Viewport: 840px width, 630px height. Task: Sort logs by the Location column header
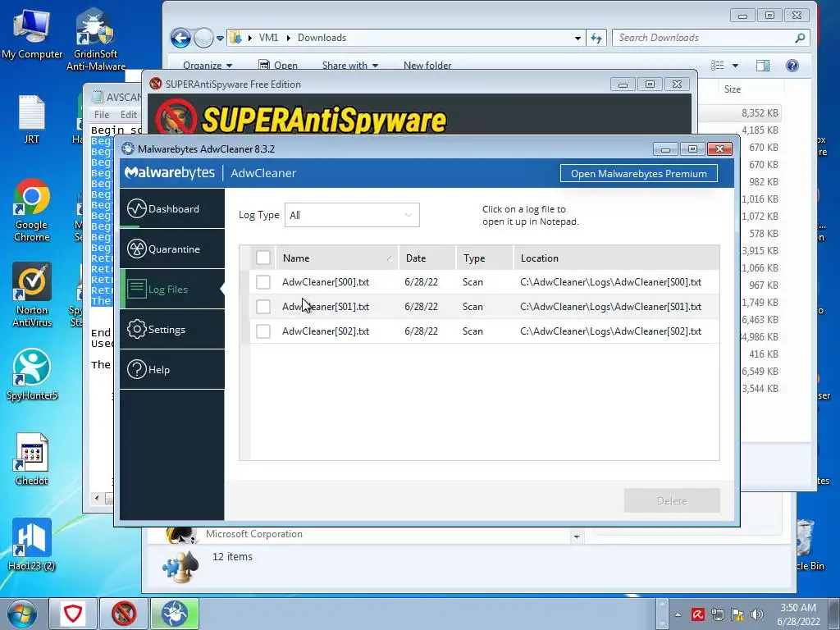coord(616,258)
